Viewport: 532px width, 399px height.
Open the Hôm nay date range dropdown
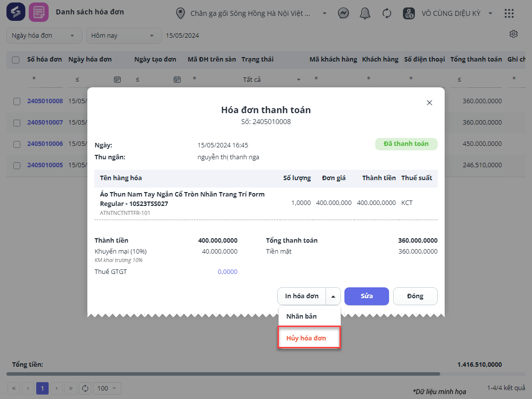click(x=124, y=36)
